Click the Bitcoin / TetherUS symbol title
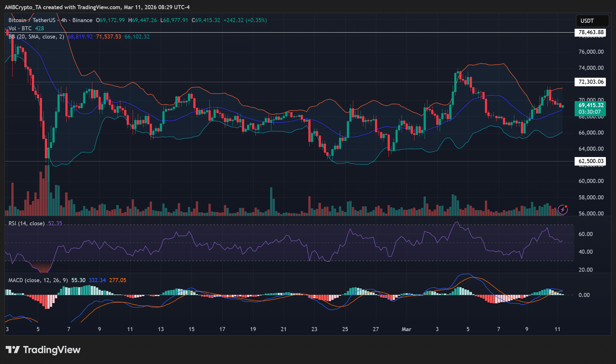The image size is (616, 364). click(x=32, y=20)
